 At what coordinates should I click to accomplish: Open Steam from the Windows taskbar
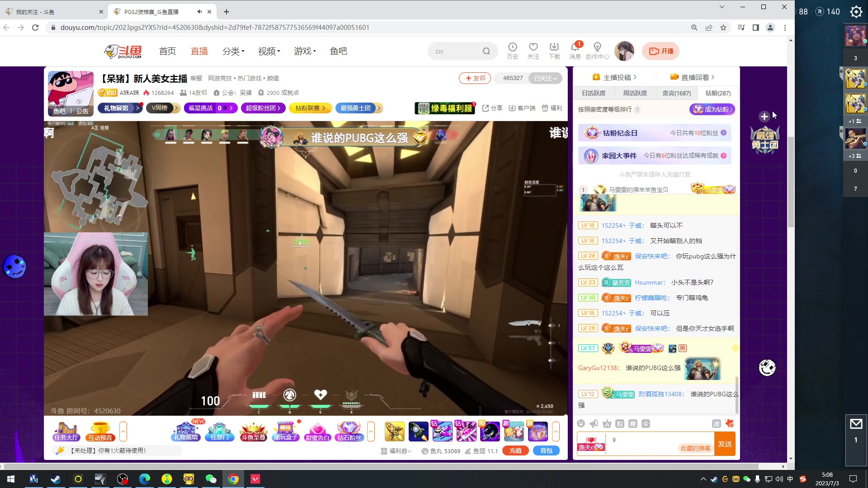pos(56,479)
